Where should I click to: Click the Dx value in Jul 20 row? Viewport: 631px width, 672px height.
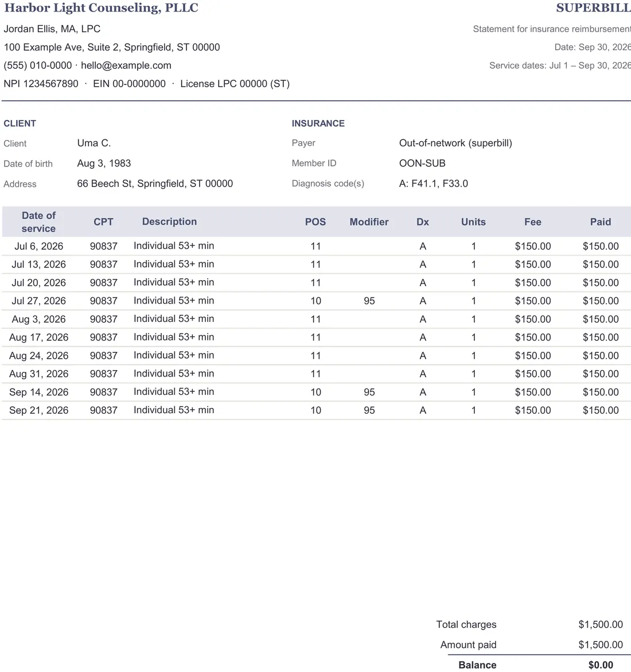coord(423,283)
